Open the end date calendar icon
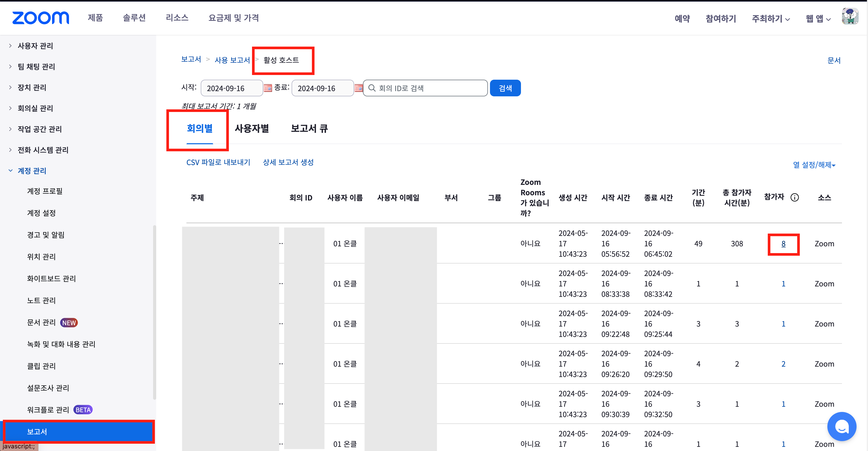 (x=358, y=88)
